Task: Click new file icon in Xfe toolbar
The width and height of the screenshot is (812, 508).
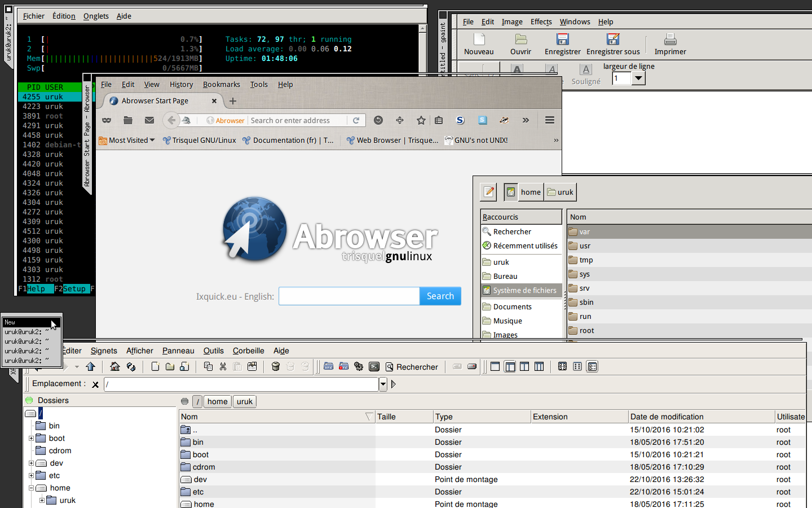Action: coord(155,367)
